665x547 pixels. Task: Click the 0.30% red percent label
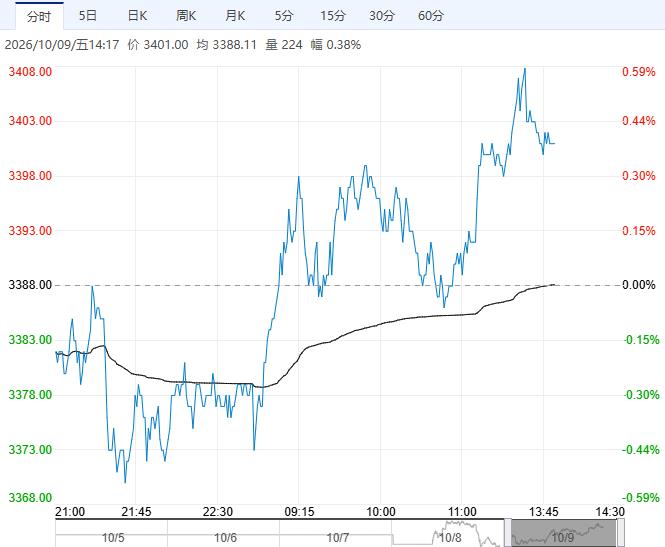pyautogui.click(x=639, y=176)
